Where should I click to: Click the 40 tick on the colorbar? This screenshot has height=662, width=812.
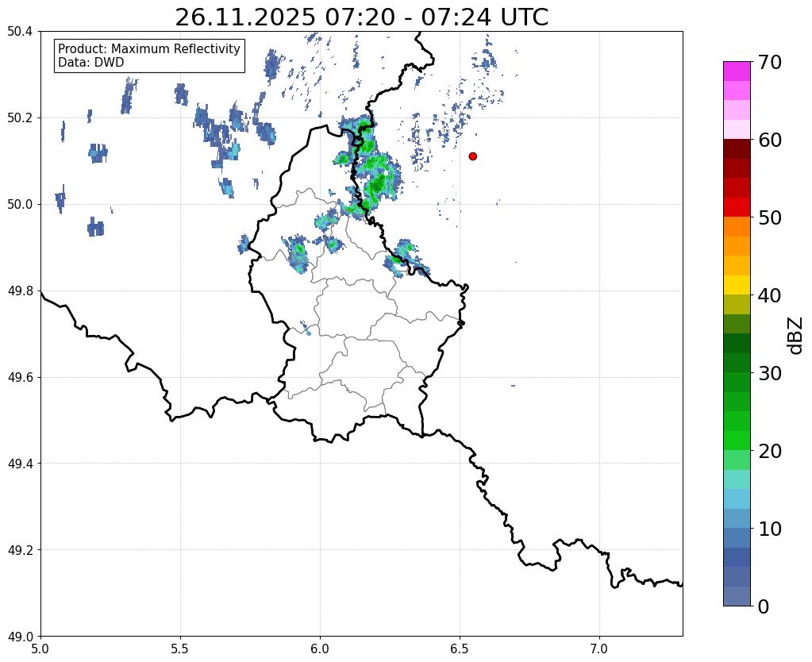(769, 295)
